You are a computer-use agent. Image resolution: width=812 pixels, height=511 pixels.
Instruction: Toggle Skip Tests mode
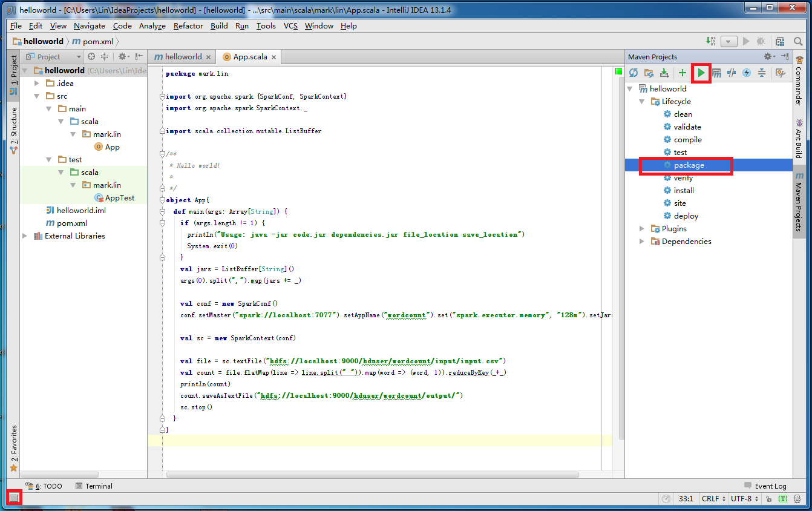pyautogui.click(x=731, y=73)
